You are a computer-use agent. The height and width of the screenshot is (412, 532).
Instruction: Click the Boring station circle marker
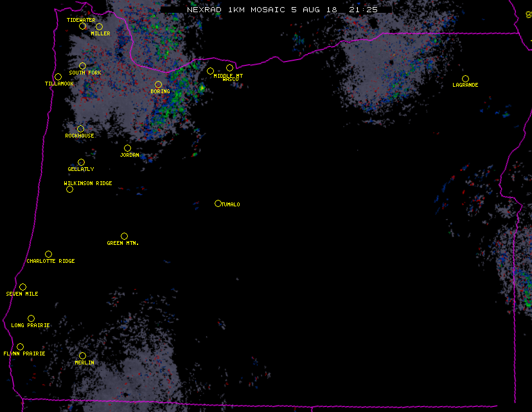pyautogui.click(x=158, y=84)
